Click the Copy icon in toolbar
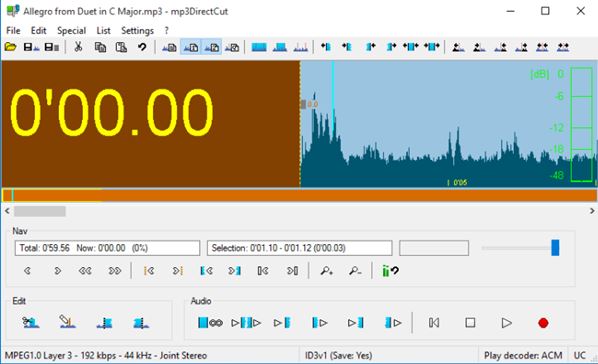This screenshot has height=364, width=598. 100,47
